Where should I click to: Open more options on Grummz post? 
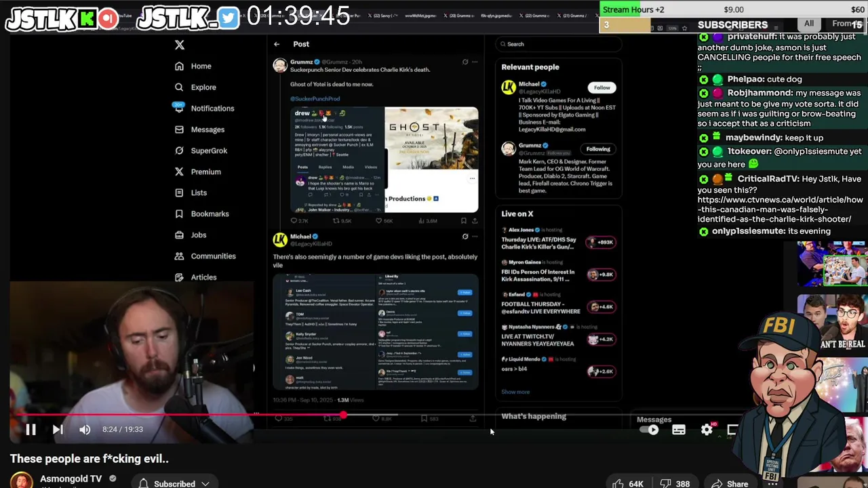475,62
